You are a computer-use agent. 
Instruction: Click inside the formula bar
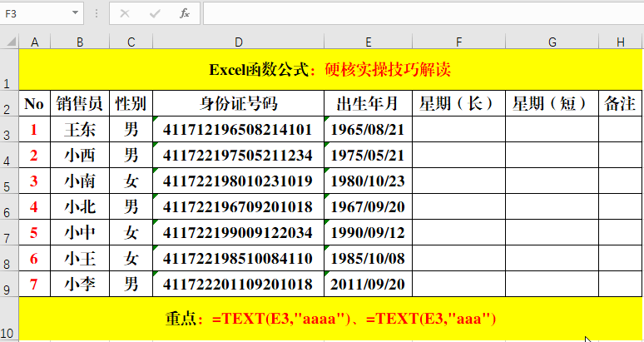click(x=424, y=13)
